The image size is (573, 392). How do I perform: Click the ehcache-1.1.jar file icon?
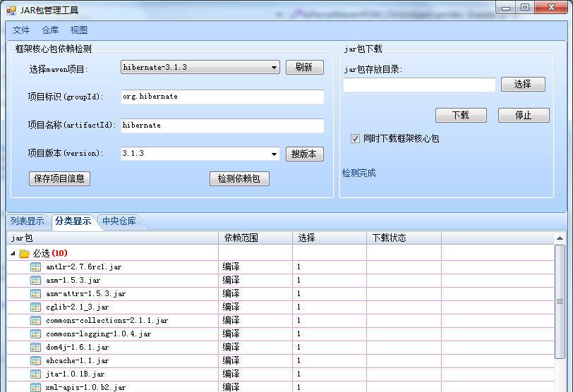35,360
